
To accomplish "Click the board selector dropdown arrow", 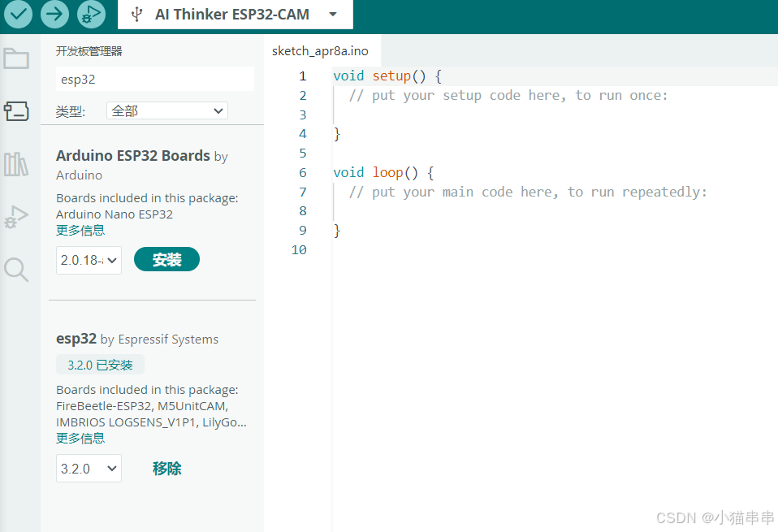I will click(x=334, y=15).
